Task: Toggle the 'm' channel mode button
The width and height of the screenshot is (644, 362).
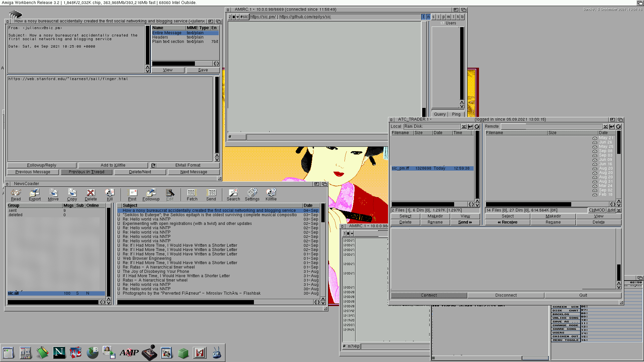Action: coord(448,17)
